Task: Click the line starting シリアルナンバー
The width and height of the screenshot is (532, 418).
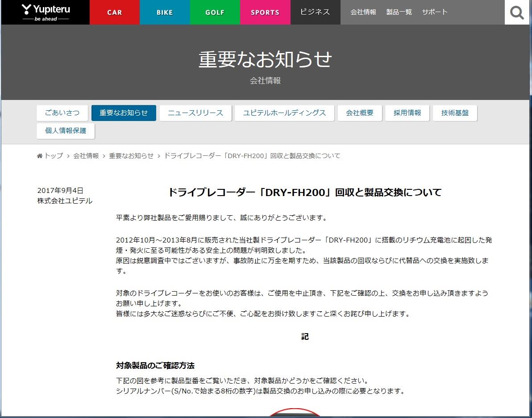Action: [261, 391]
